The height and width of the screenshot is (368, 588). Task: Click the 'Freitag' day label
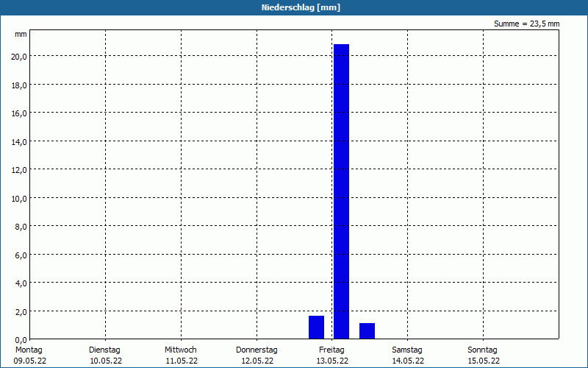331,350
